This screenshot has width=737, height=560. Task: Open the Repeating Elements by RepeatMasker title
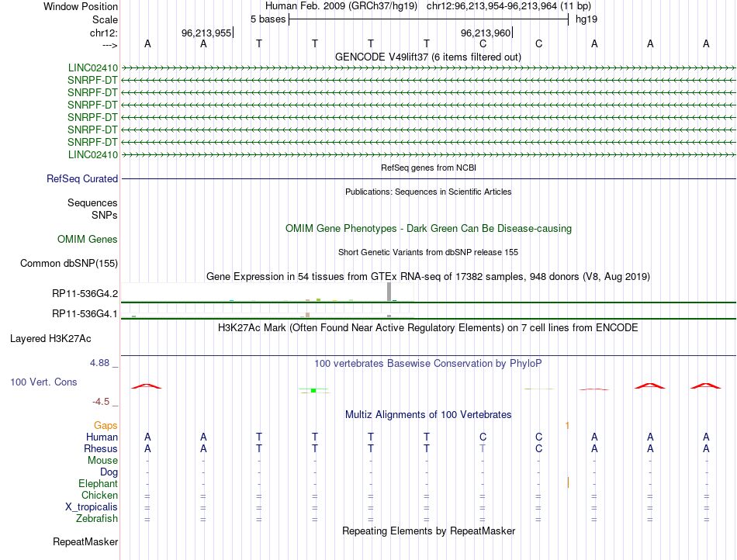428,531
